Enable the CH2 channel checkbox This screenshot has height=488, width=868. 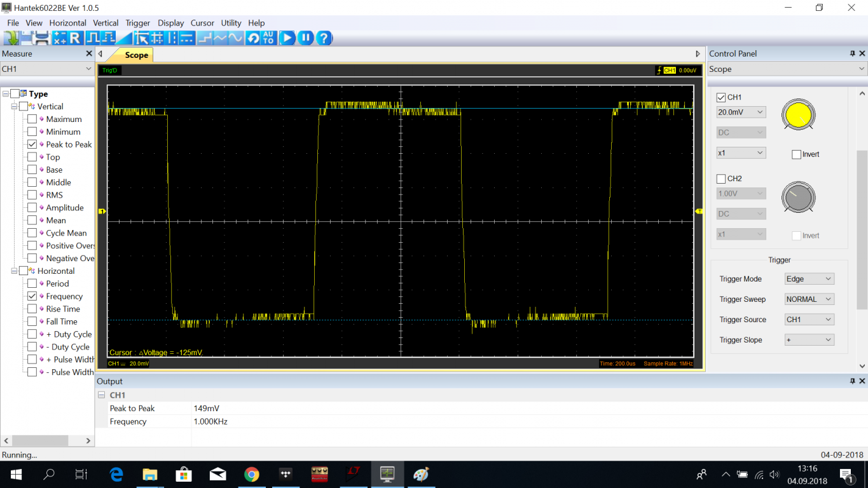[x=721, y=179]
